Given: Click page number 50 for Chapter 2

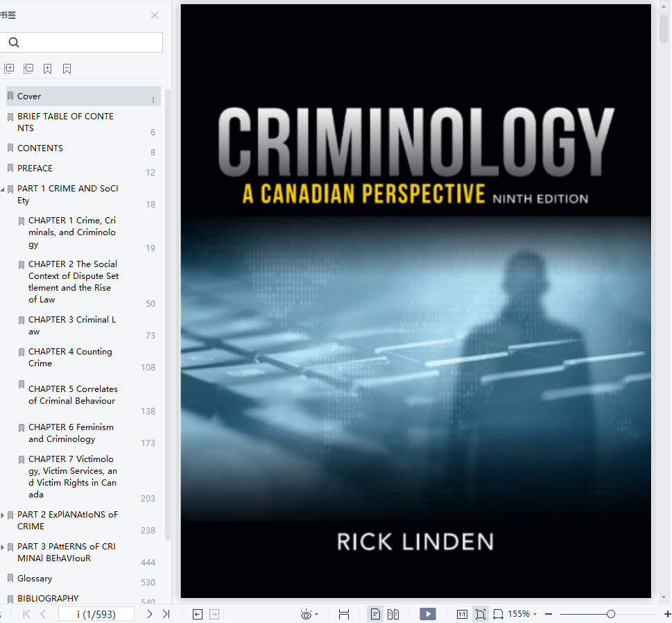Looking at the screenshot, I should 150,304.
